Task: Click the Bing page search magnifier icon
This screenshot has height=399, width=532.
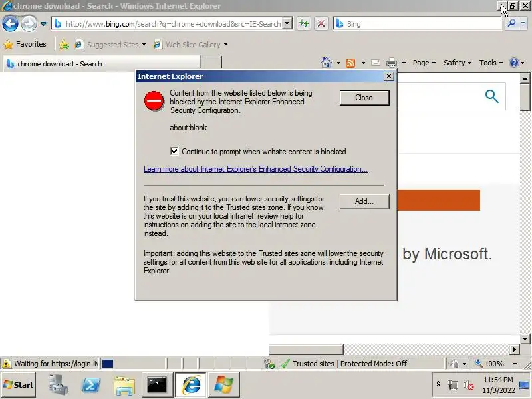Action: (491, 96)
